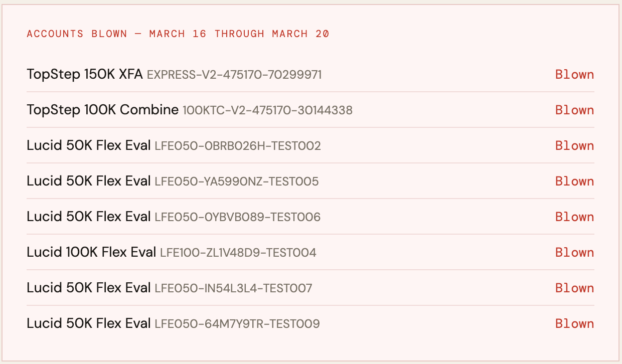
Task: Click Blown status on the TEST006 row
Action: pos(574,217)
